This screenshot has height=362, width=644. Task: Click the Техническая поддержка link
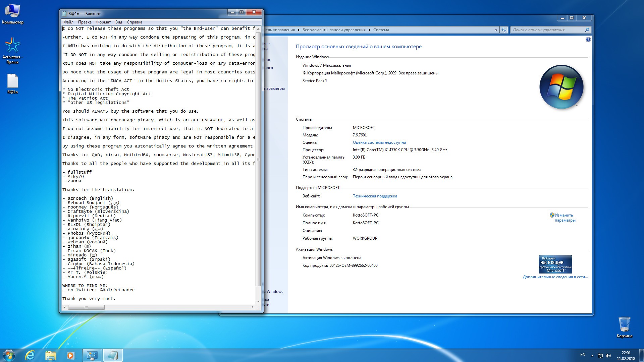375,196
